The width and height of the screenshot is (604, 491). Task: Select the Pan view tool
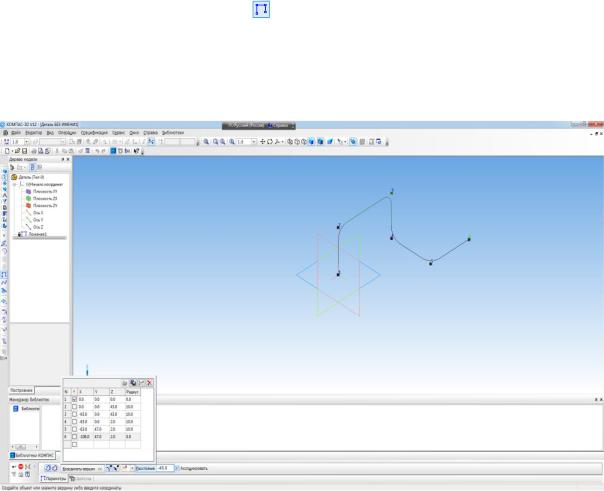[x=263, y=142]
